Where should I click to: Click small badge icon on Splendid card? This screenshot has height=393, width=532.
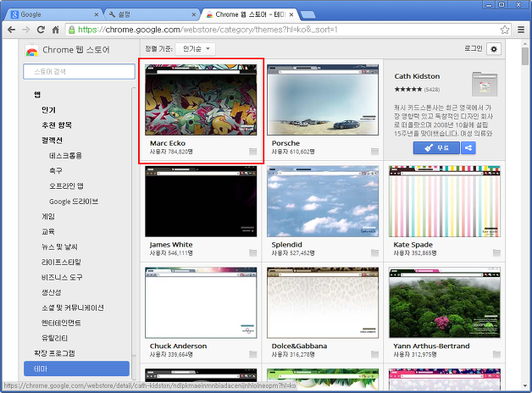tap(374, 252)
